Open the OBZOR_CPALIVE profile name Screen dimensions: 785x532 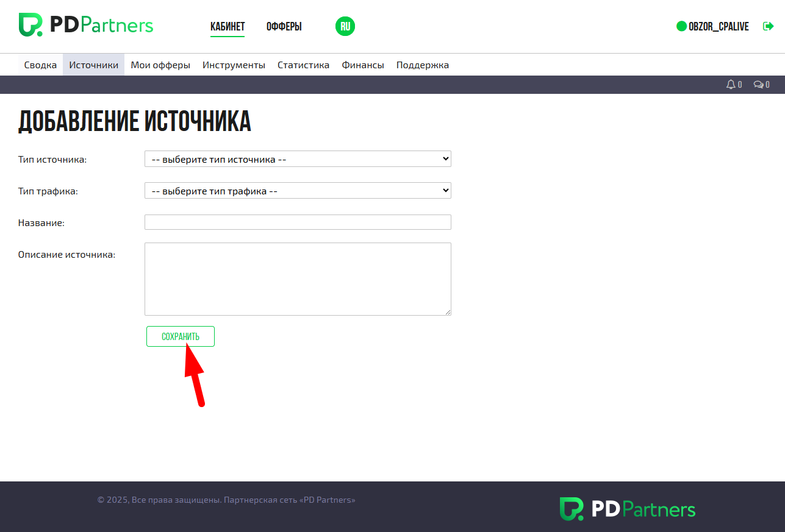(x=719, y=27)
